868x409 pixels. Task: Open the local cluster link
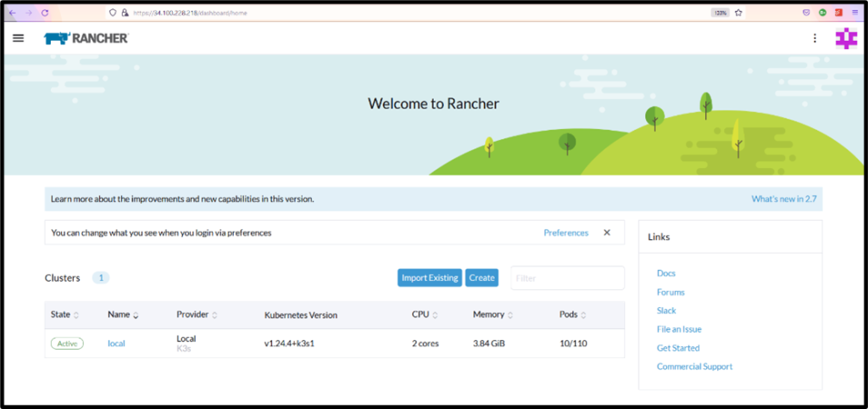point(116,344)
